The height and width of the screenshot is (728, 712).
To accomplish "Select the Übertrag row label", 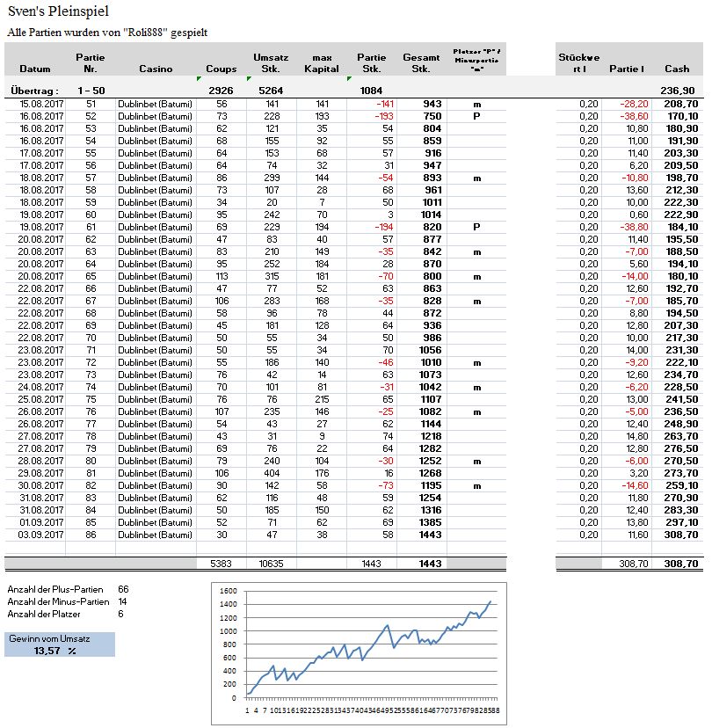I will [34, 91].
